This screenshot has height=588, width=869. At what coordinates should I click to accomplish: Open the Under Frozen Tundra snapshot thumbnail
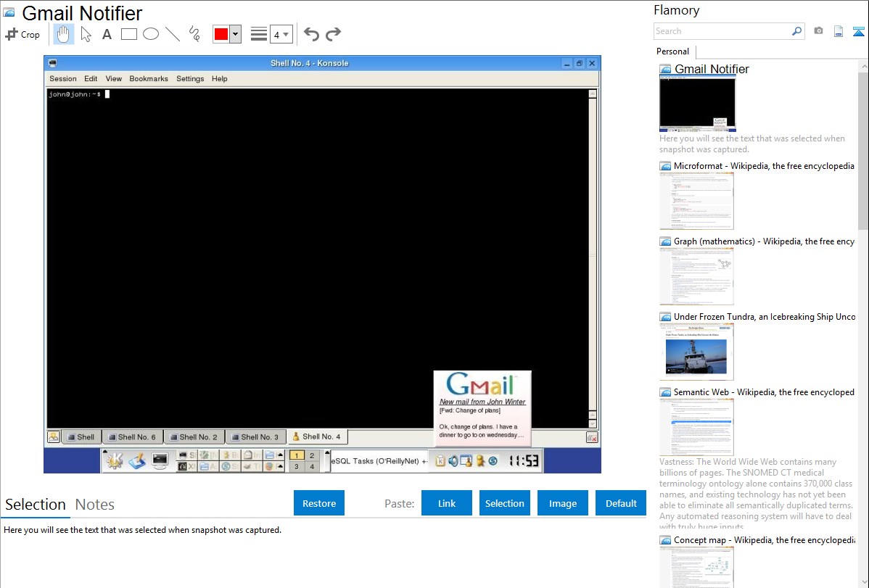pos(696,351)
